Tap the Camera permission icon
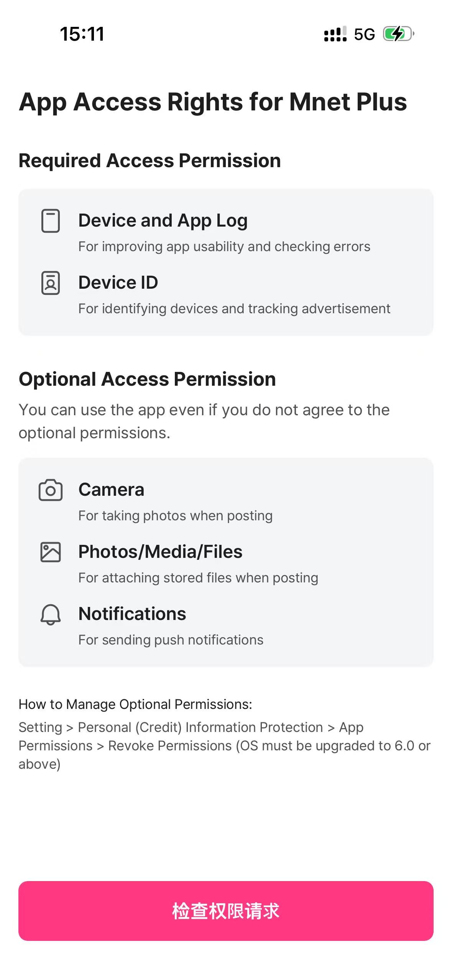The image size is (452, 980). pyautogui.click(x=50, y=490)
